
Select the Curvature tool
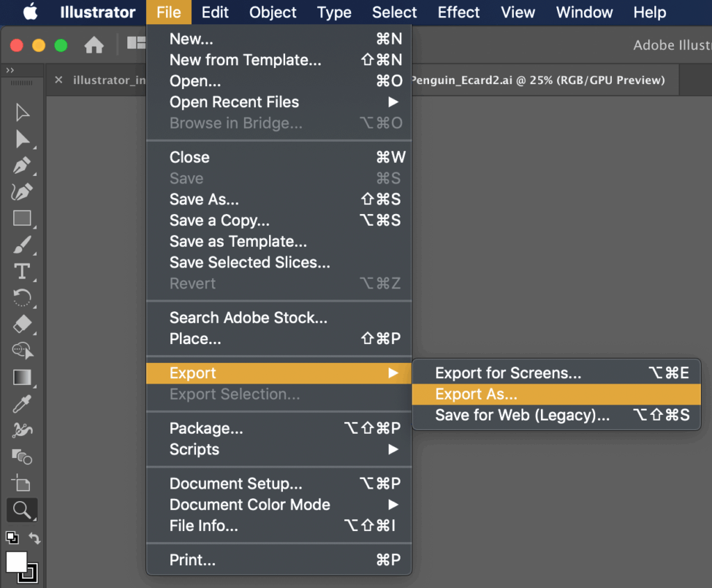[x=22, y=192]
